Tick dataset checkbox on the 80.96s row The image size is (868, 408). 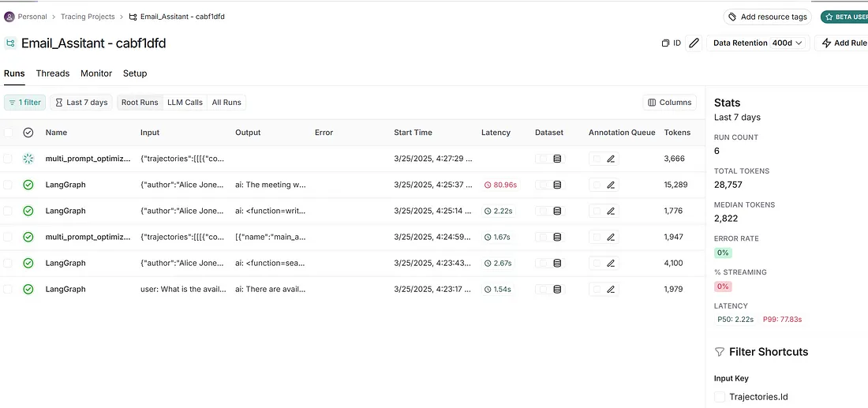click(543, 185)
